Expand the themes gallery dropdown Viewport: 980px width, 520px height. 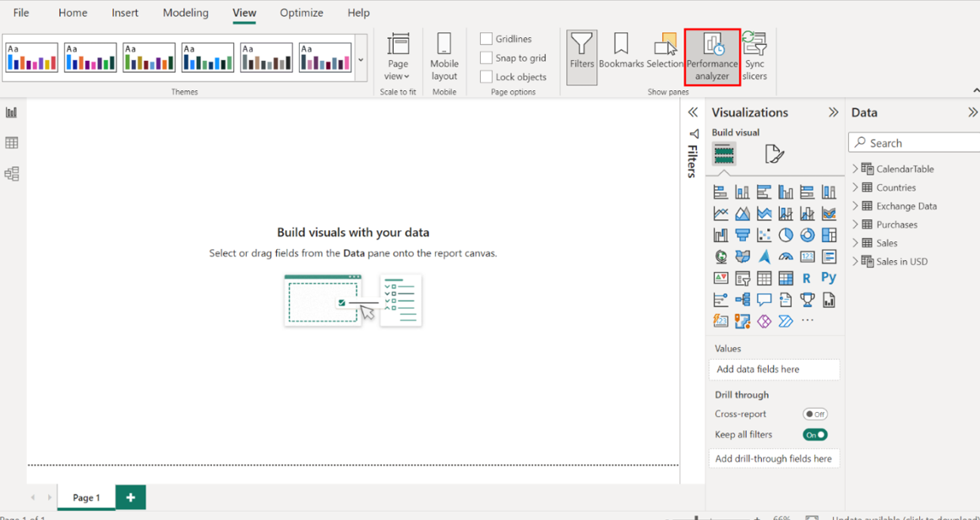click(x=362, y=60)
